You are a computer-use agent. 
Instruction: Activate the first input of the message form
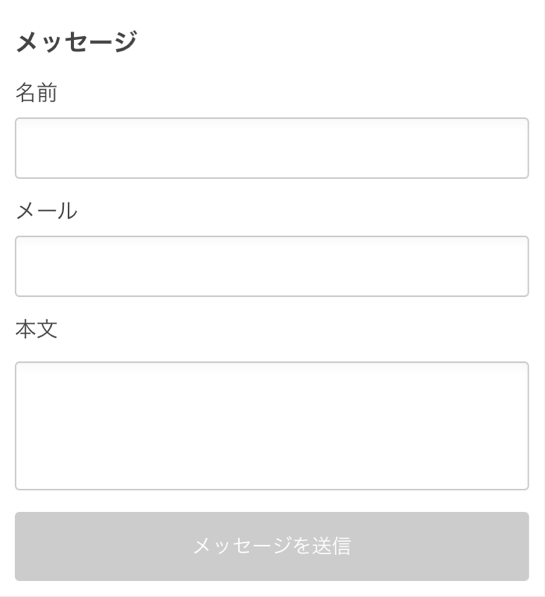coord(272,148)
